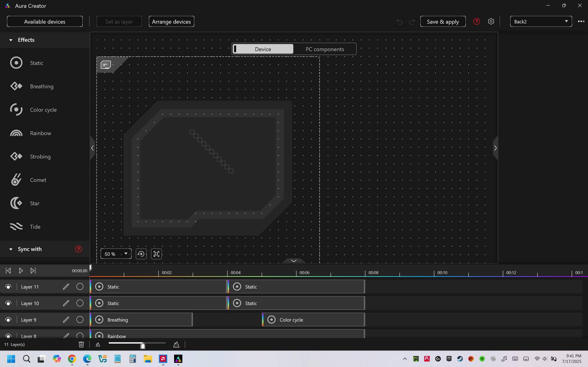Switch to PC components tab
Image resolution: width=588 pixels, height=367 pixels.
coord(325,49)
